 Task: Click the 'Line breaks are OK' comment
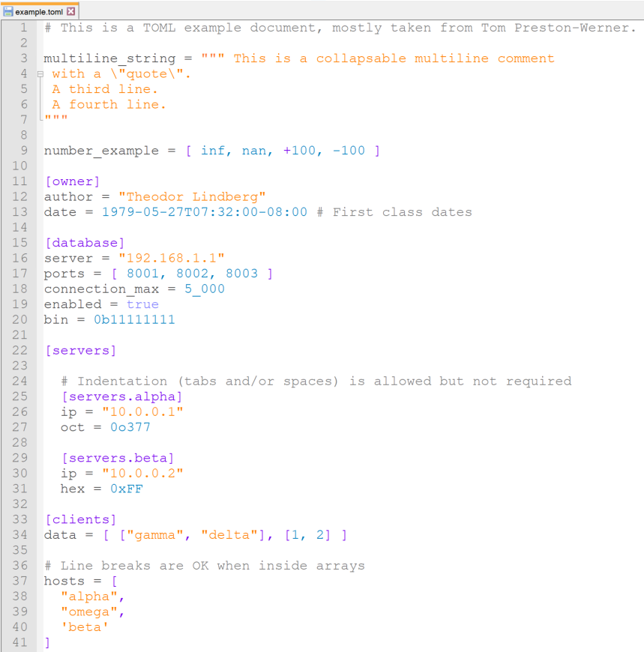pos(205,566)
